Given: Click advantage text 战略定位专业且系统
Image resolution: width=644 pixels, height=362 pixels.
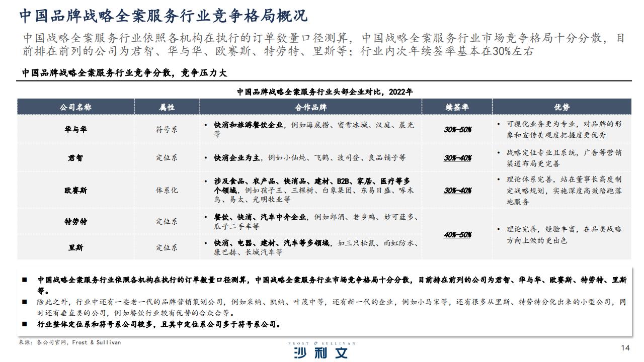Looking at the screenshot, I should [560, 158].
